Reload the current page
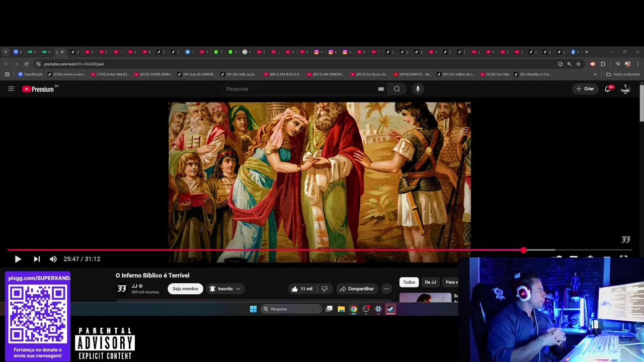The height and width of the screenshot is (362, 644). tap(26, 64)
